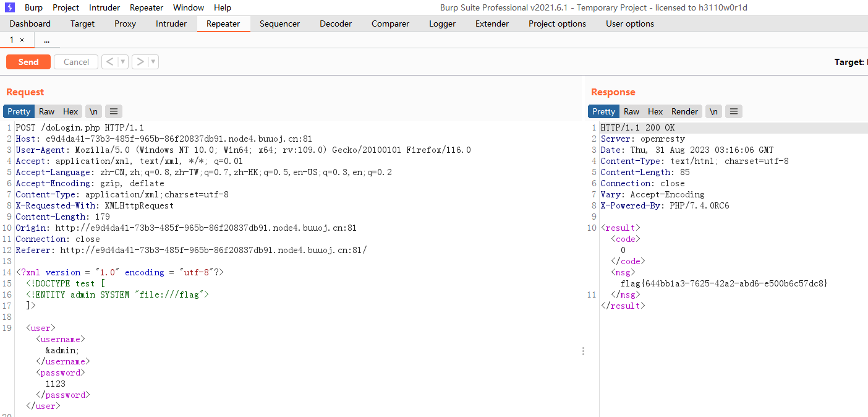
Task: Click the User-Agent header line
Action: coord(243,150)
